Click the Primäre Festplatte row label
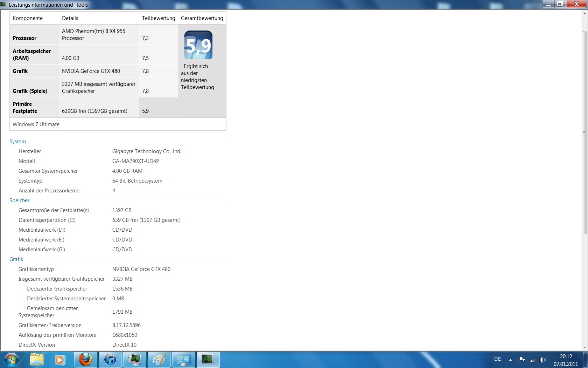Screen dimensions: 588x368 25,108
